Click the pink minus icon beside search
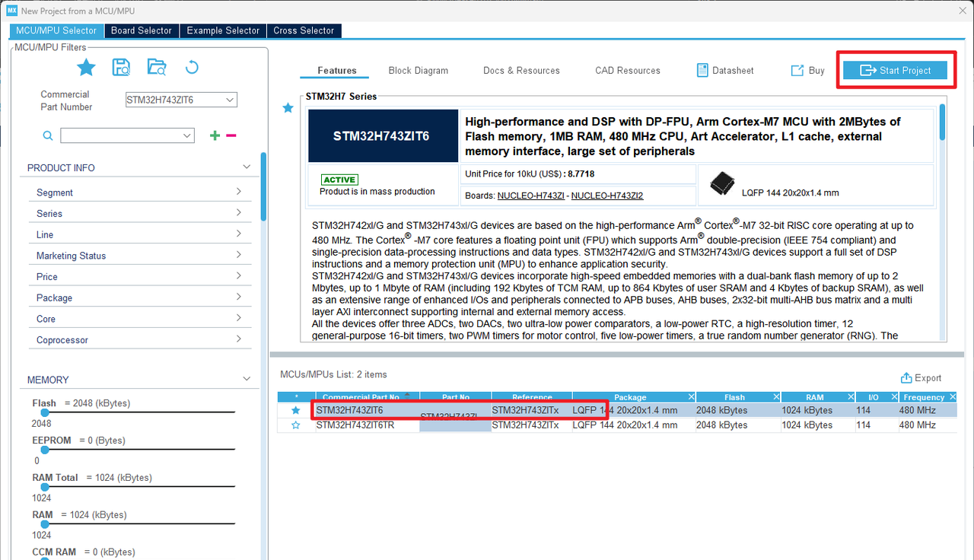The height and width of the screenshot is (560, 974). point(231,135)
